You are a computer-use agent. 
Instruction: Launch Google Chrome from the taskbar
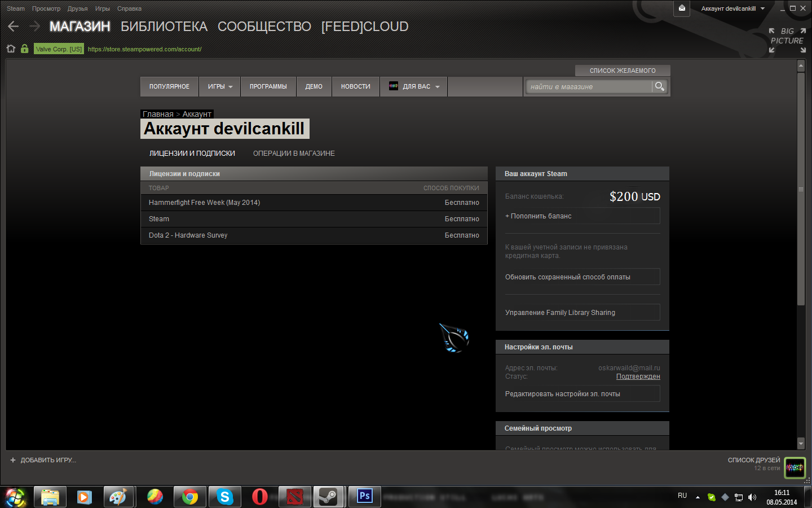pos(190,497)
